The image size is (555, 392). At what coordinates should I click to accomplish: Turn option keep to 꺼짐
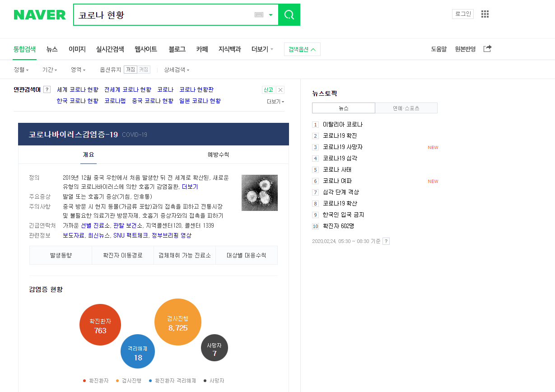(131, 70)
